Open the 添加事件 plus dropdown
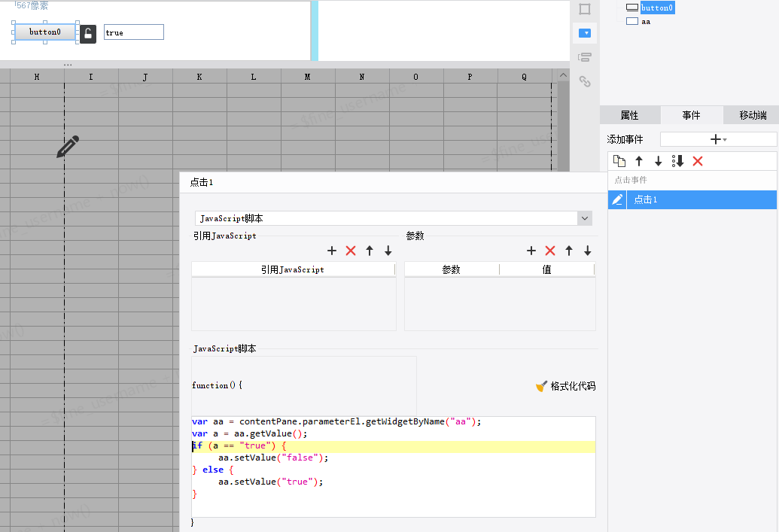 (x=718, y=139)
